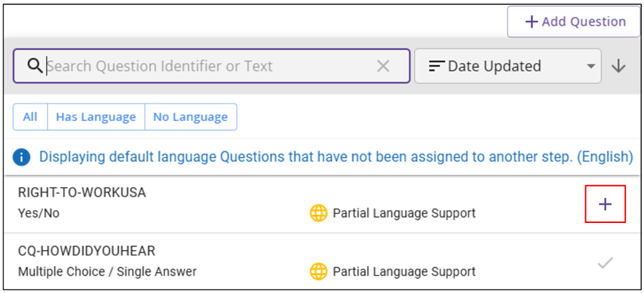Filter by No Language
The width and height of the screenshot is (644, 293).
coord(190,116)
